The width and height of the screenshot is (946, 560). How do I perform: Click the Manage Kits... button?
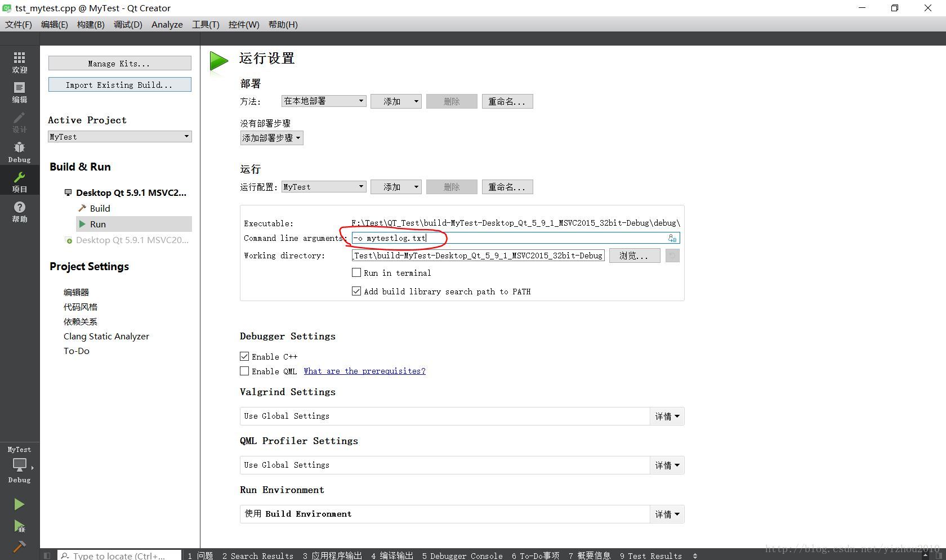pyautogui.click(x=119, y=63)
